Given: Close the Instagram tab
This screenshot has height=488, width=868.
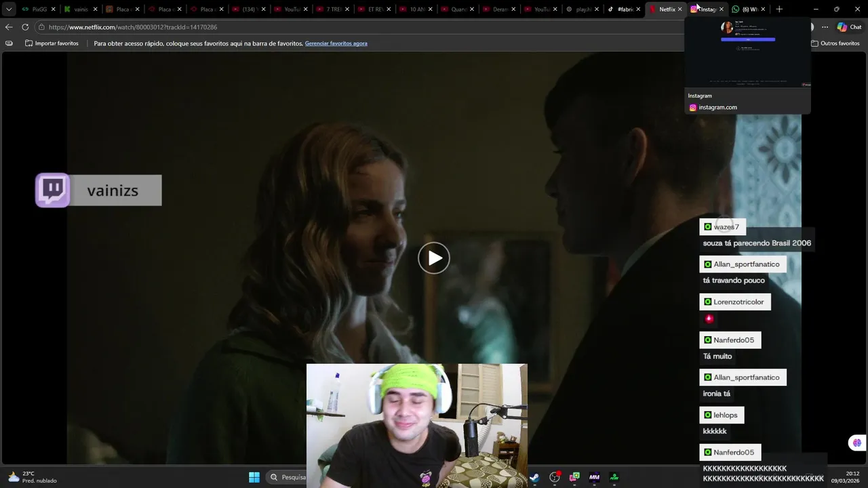Looking at the screenshot, I should (x=722, y=9).
